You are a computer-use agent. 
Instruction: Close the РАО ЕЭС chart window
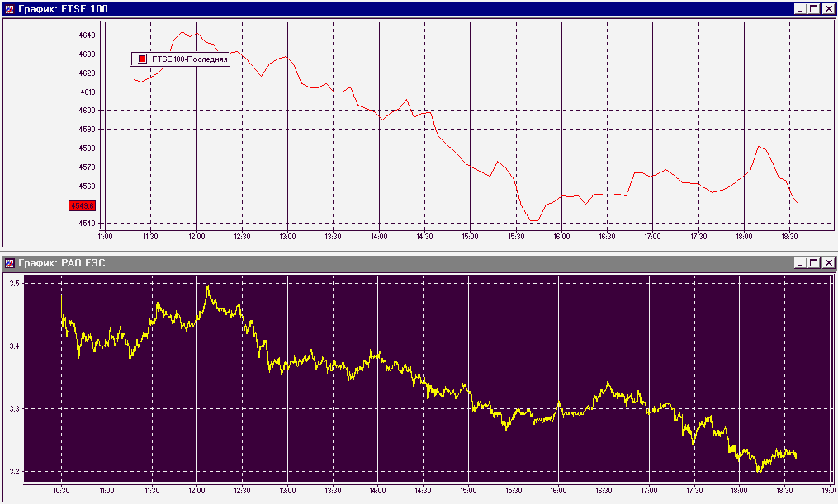828,262
